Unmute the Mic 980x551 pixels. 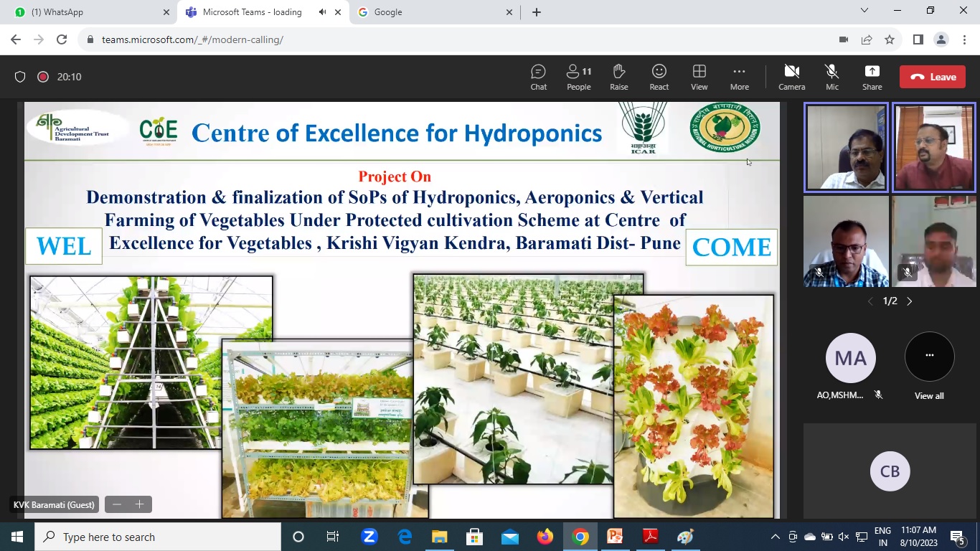click(x=831, y=77)
